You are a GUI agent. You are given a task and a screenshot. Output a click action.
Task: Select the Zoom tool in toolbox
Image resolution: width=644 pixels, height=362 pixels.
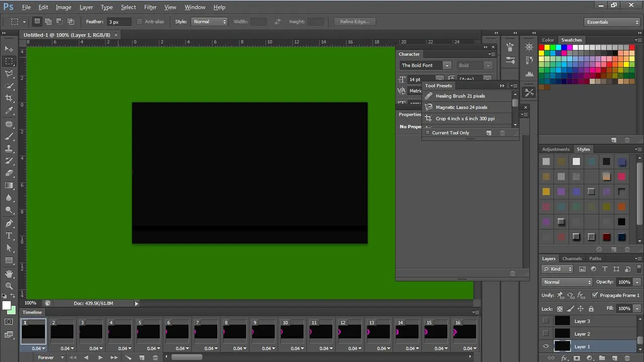pos(9,286)
